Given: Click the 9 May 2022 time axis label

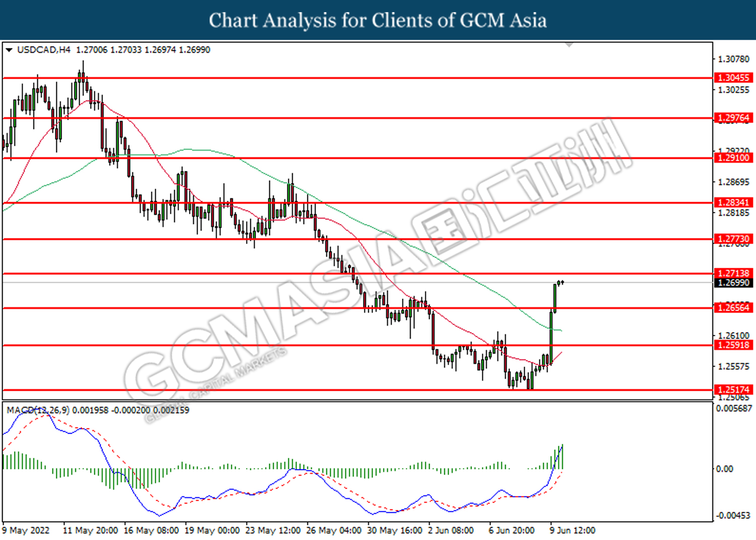Looking at the screenshot, I should [26, 530].
